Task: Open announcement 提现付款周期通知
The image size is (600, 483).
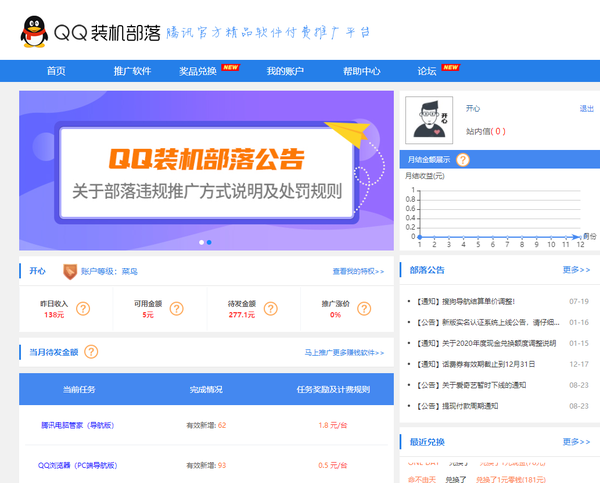Action: 457,406
